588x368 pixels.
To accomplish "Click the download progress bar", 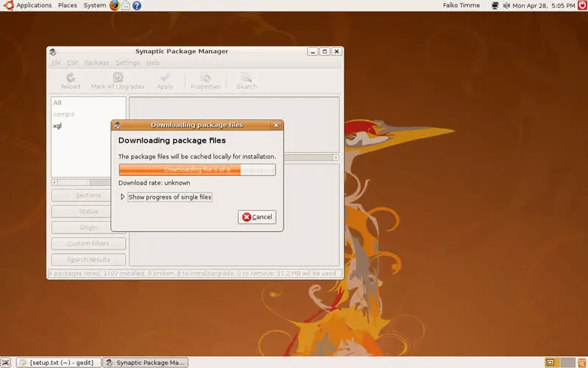I will tap(197, 170).
